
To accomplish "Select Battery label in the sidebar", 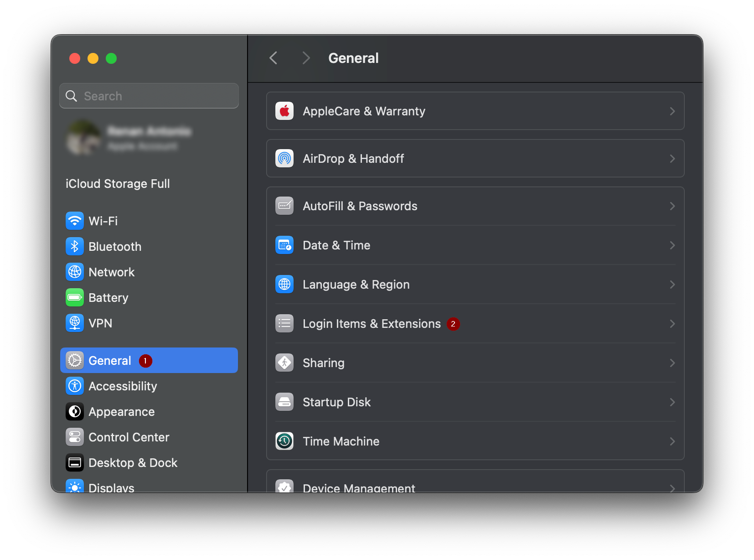I will tap(108, 298).
